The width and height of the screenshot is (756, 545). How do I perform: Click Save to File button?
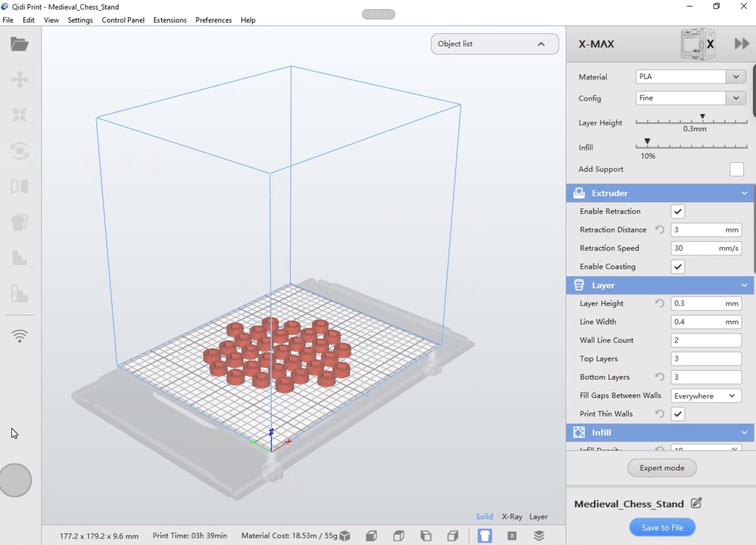click(662, 527)
